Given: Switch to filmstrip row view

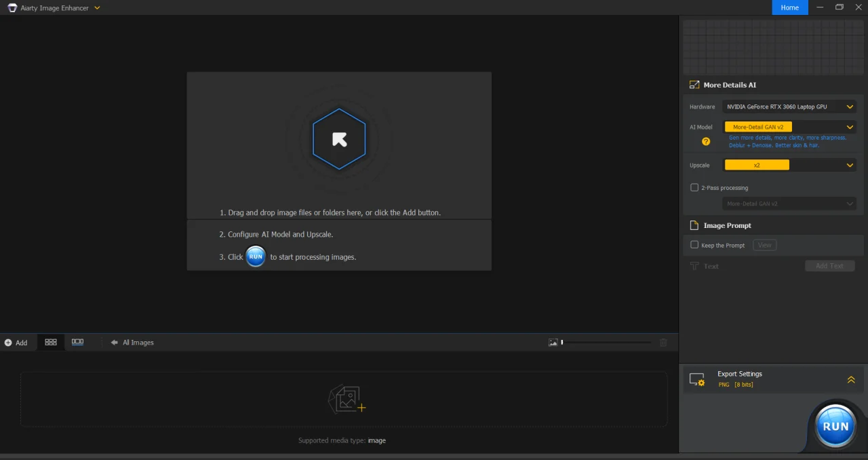Looking at the screenshot, I should pyautogui.click(x=77, y=342).
